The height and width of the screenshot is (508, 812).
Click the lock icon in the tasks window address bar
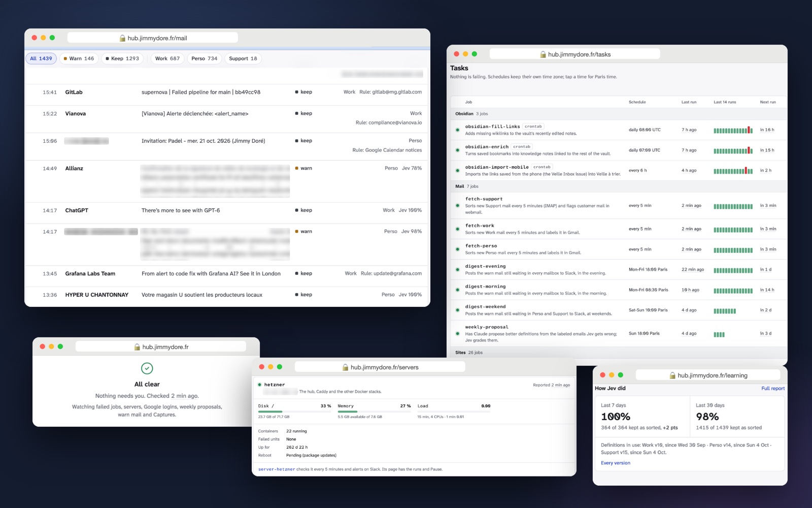pos(543,54)
